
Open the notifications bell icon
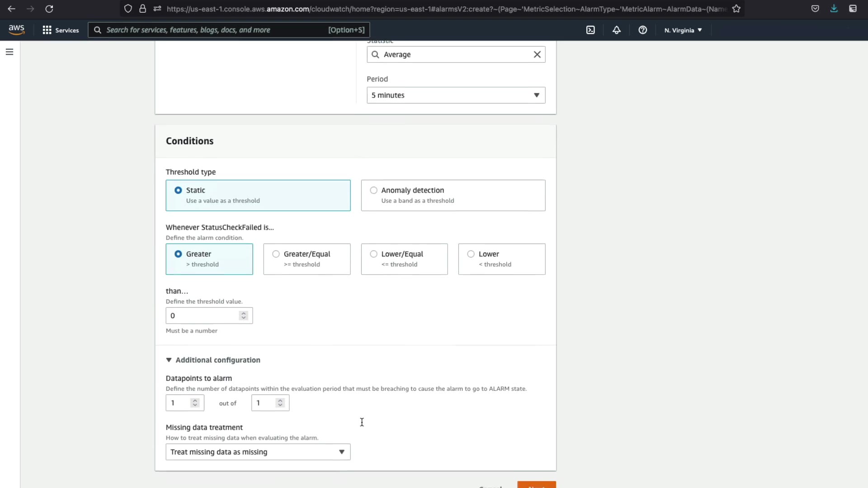click(617, 30)
